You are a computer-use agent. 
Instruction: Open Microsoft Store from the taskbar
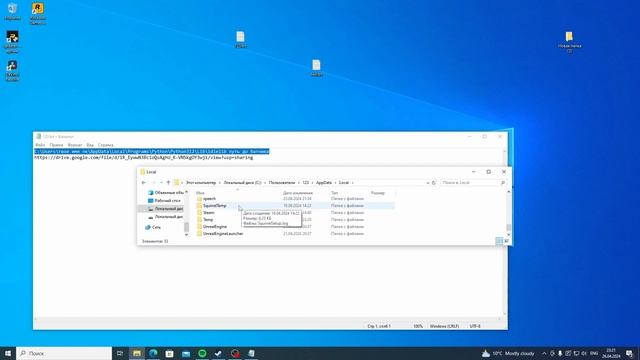tap(169, 353)
